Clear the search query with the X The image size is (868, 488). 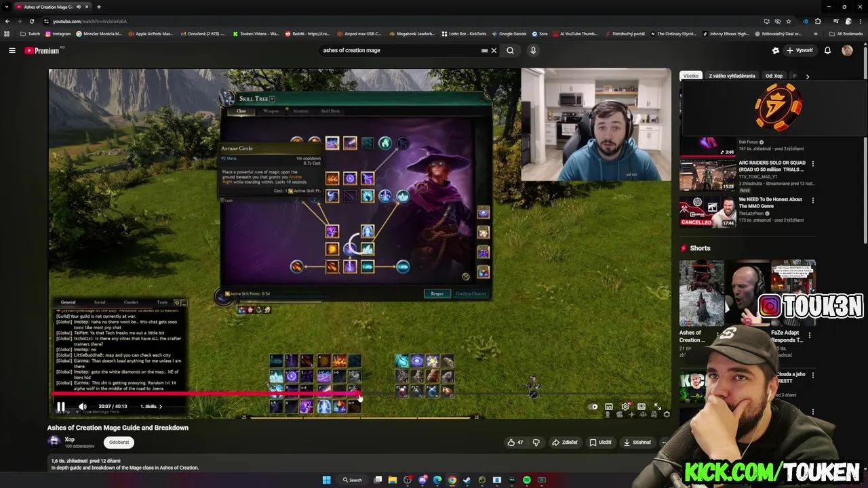[494, 50]
